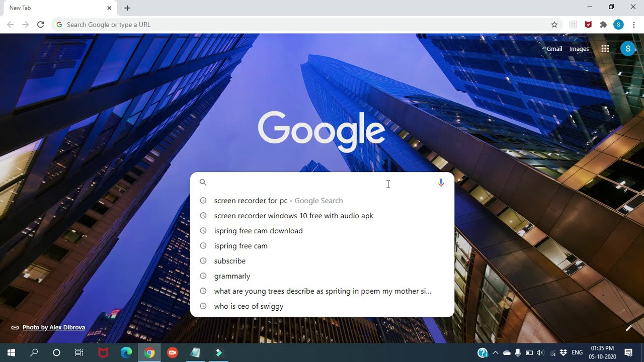Click the grey extension icon beside the star
Image resolution: width=644 pixels, height=362 pixels.
[x=573, y=25]
